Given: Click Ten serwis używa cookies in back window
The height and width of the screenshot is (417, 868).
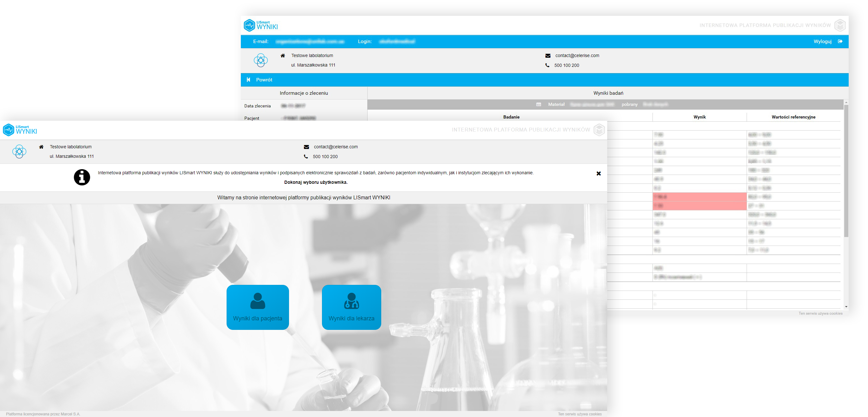Looking at the screenshot, I should [820, 313].
